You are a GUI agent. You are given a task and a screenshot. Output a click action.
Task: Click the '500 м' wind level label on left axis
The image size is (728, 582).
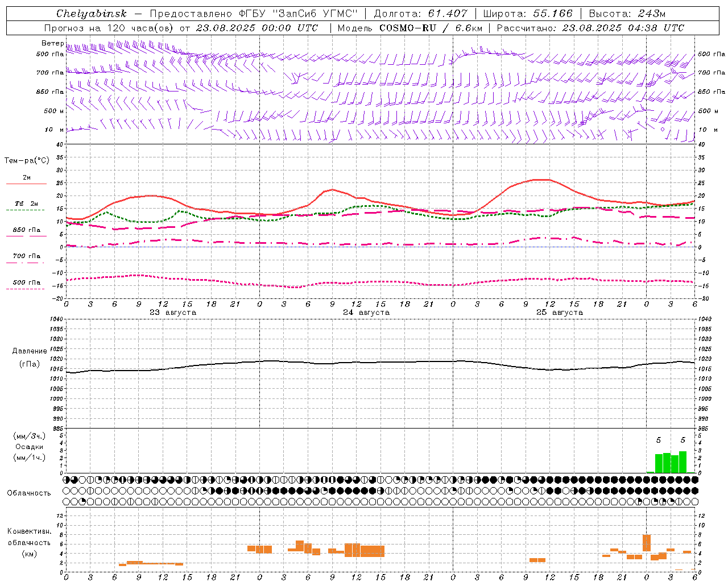55,111
